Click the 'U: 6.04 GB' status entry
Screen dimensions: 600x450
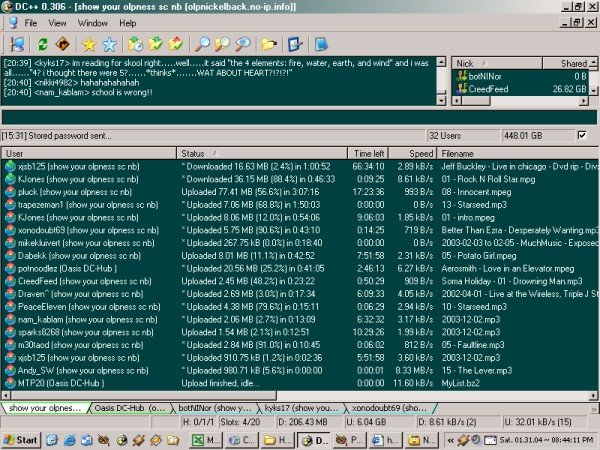(x=378, y=422)
